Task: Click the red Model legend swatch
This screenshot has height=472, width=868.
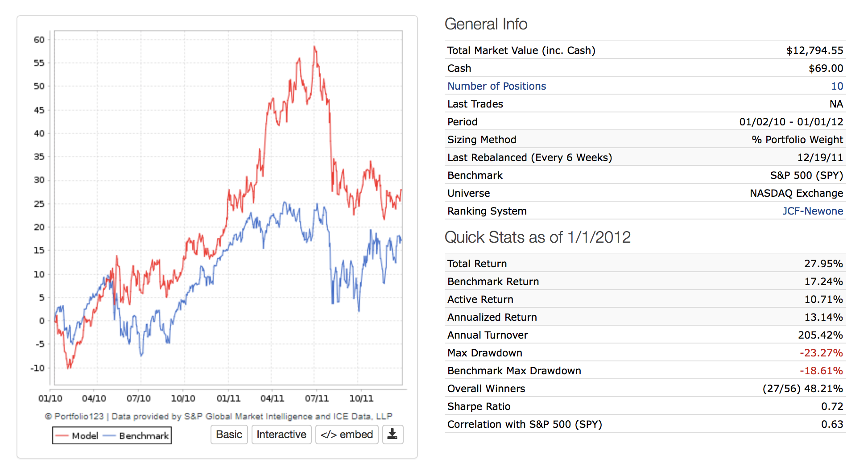Action: click(x=62, y=436)
